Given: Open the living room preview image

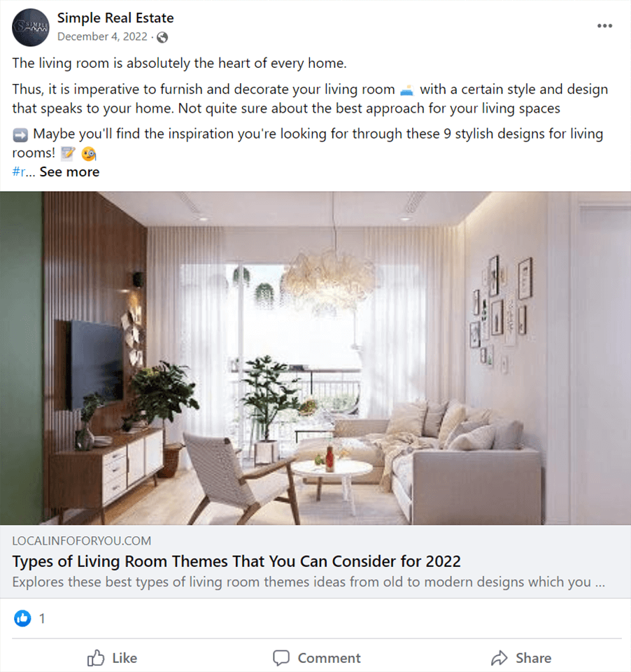Looking at the screenshot, I should coord(315,358).
